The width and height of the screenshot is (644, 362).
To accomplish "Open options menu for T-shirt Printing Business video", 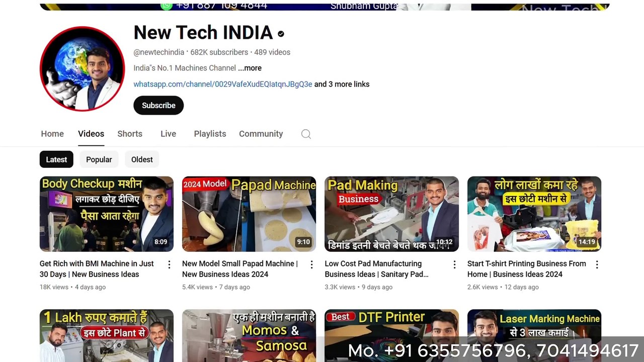I will pyautogui.click(x=597, y=264).
